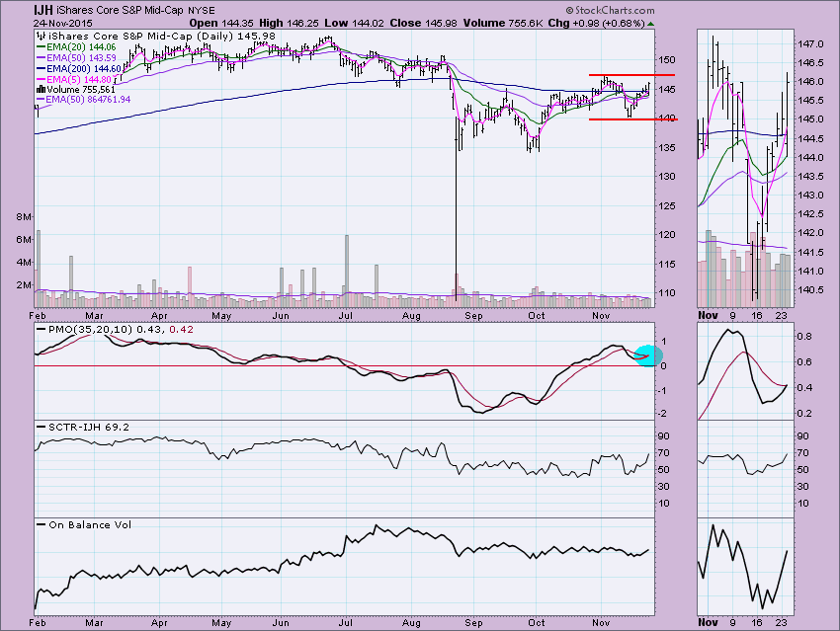Click the 125 price axis label

(667, 206)
